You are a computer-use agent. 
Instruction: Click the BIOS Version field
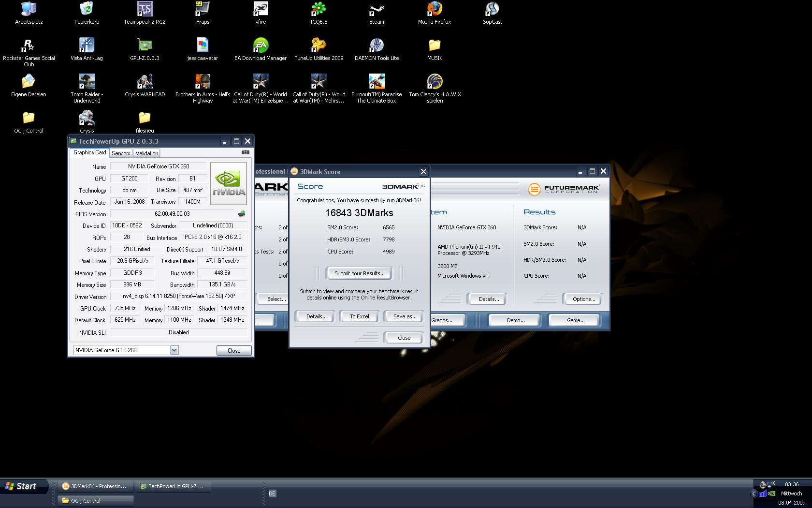point(173,214)
